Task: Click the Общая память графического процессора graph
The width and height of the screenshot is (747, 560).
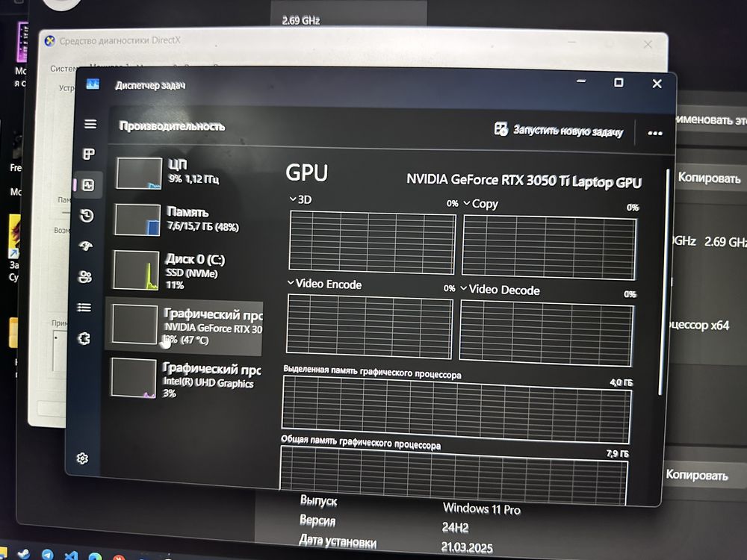Action: (453, 475)
